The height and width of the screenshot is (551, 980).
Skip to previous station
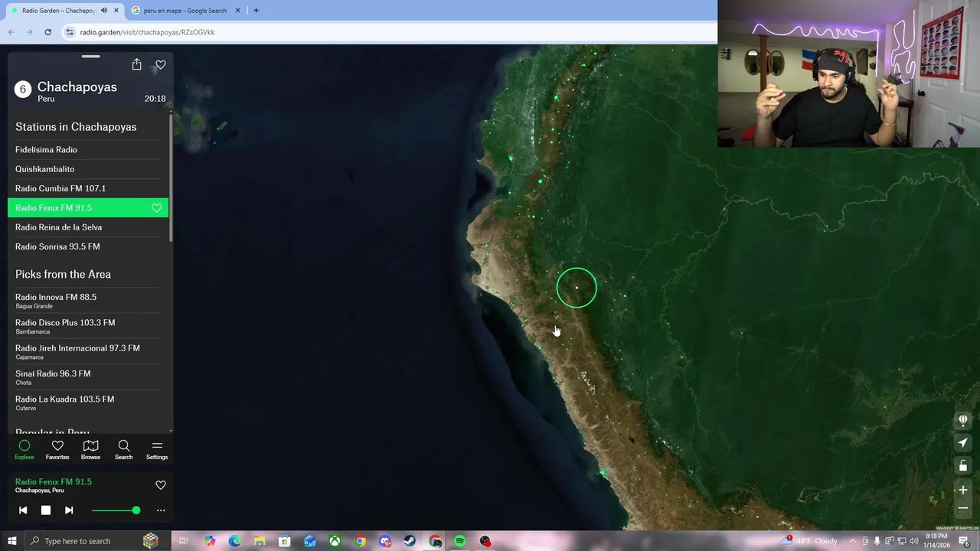point(23,510)
